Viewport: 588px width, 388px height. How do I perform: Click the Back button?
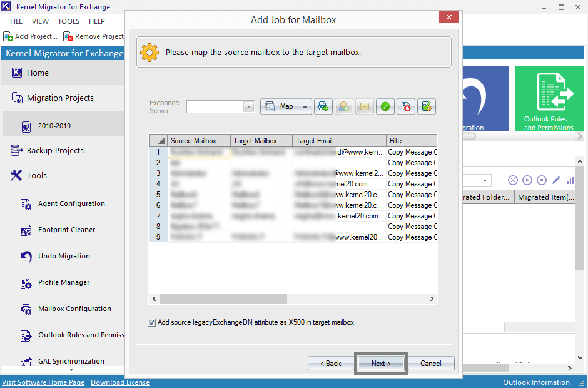coord(331,363)
